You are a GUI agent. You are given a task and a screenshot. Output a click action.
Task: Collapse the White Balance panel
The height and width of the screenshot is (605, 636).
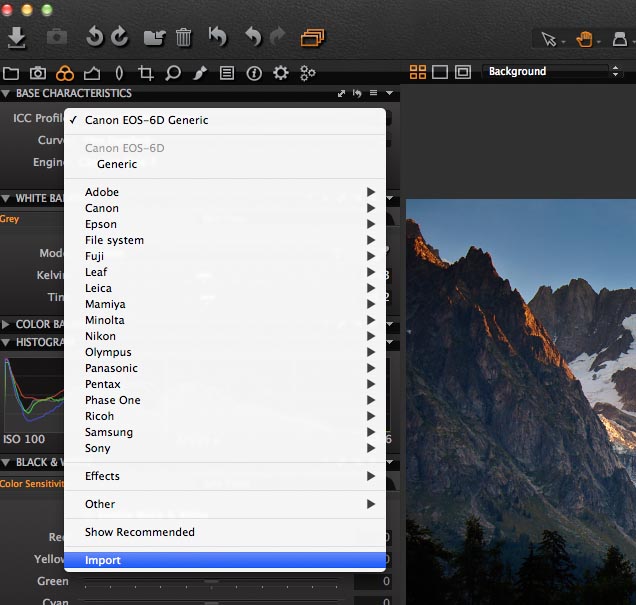coord(6,199)
